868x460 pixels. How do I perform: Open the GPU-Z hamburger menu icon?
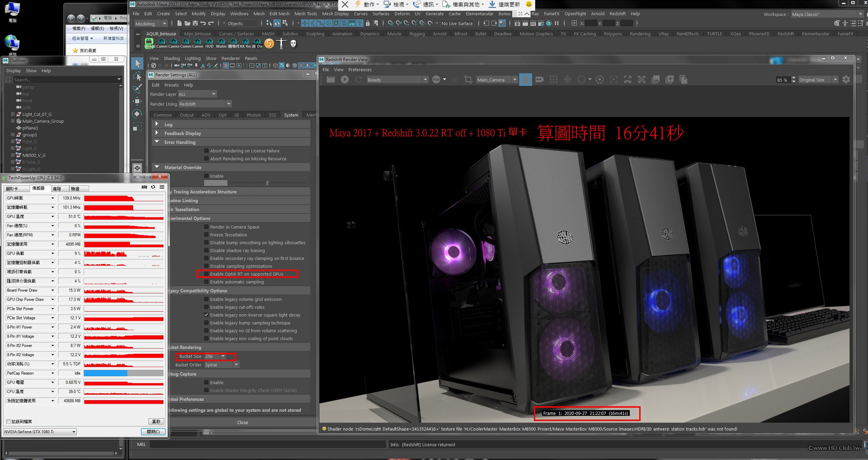click(162, 187)
